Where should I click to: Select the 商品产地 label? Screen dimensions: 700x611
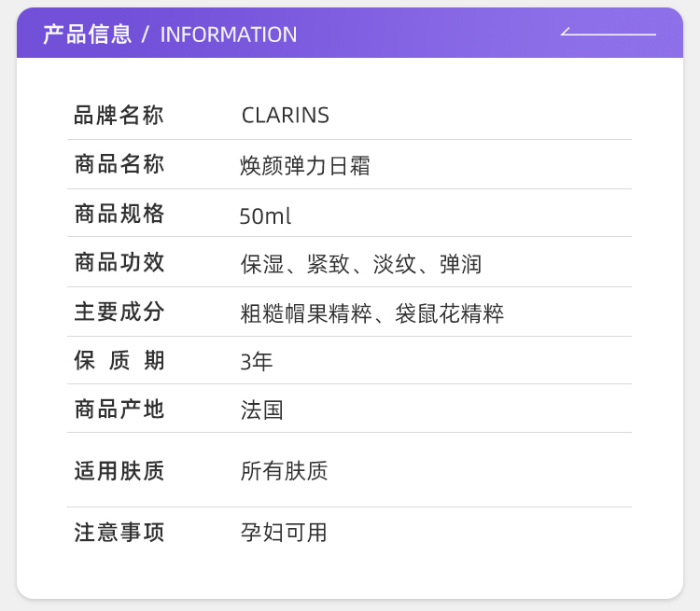[119, 410]
